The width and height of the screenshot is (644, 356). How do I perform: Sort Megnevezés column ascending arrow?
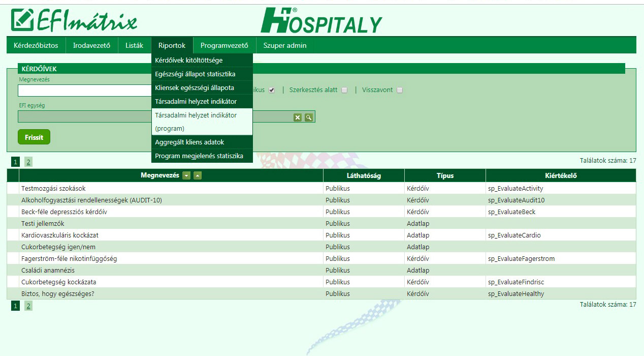tap(198, 175)
